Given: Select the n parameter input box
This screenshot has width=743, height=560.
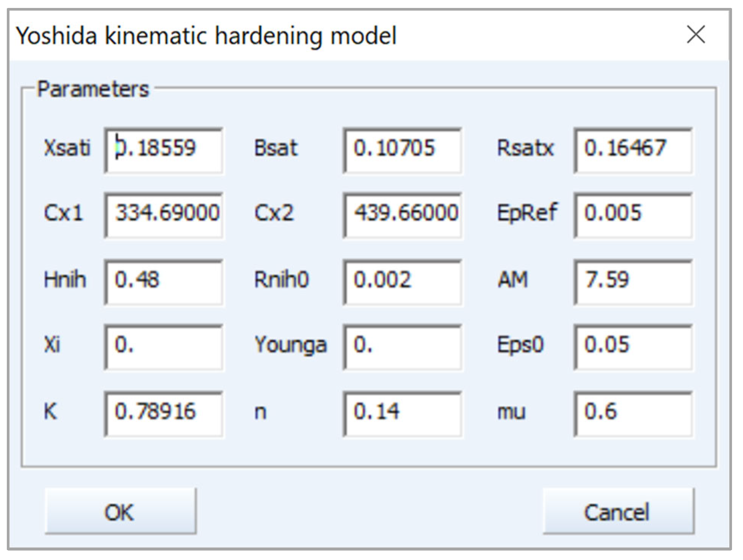Looking at the screenshot, I should click(x=403, y=414).
